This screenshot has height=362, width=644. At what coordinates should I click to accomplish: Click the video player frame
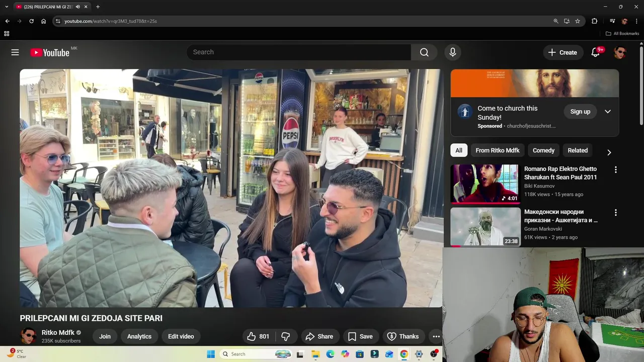tap(231, 188)
